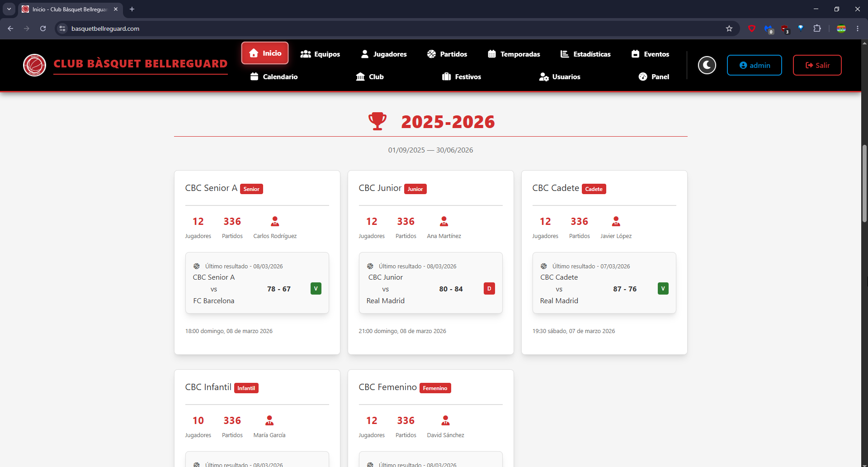
Task: Go to the Jugadores section
Action: click(x=384, y=54)
